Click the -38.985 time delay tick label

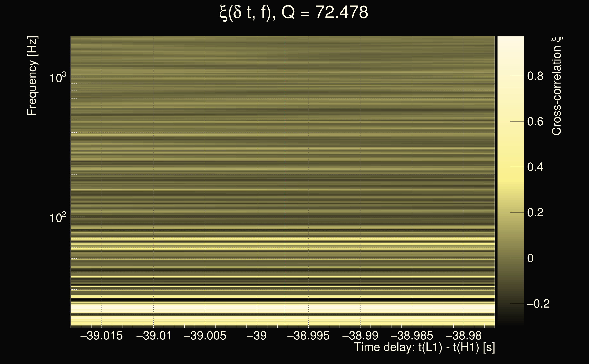click(x=412, y=336)
